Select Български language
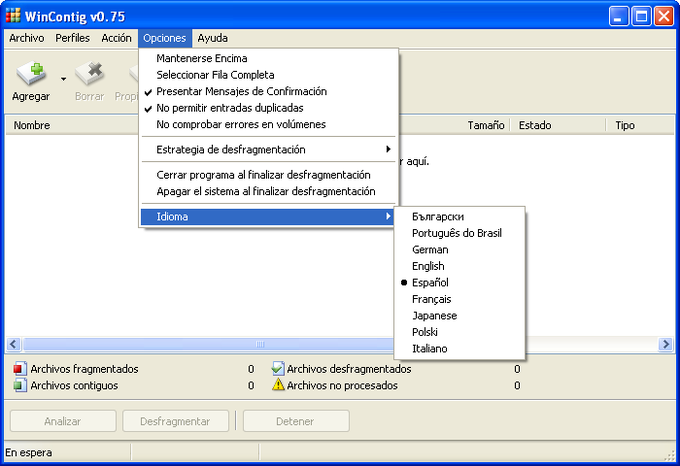Viewport: 680px width, 466px height. (x=460, y=216)
